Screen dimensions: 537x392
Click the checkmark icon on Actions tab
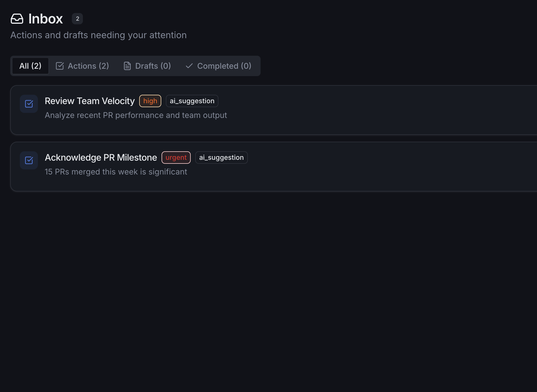(x=60, y=66)
